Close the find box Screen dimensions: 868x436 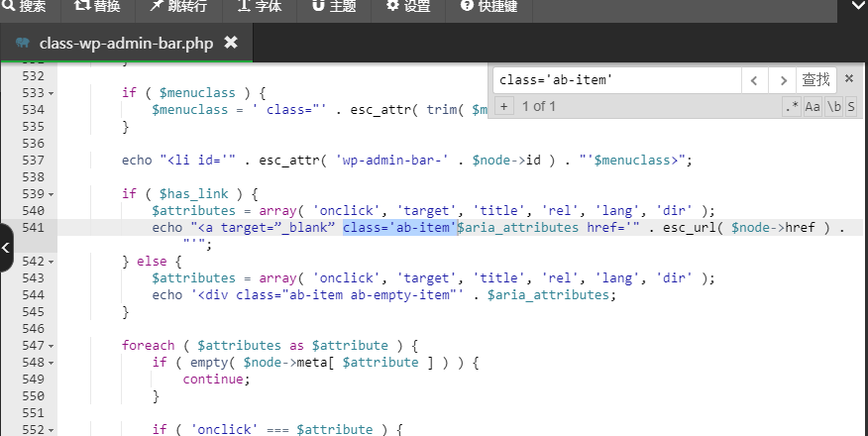coord(848,79)
